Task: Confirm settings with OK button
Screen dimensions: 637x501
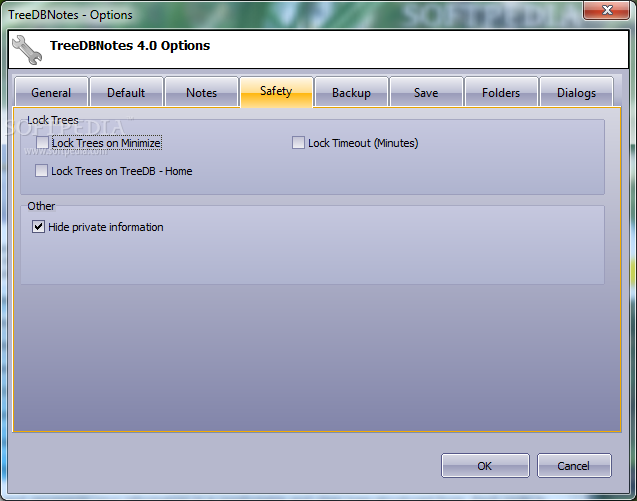Action: [x=485, y=466]
